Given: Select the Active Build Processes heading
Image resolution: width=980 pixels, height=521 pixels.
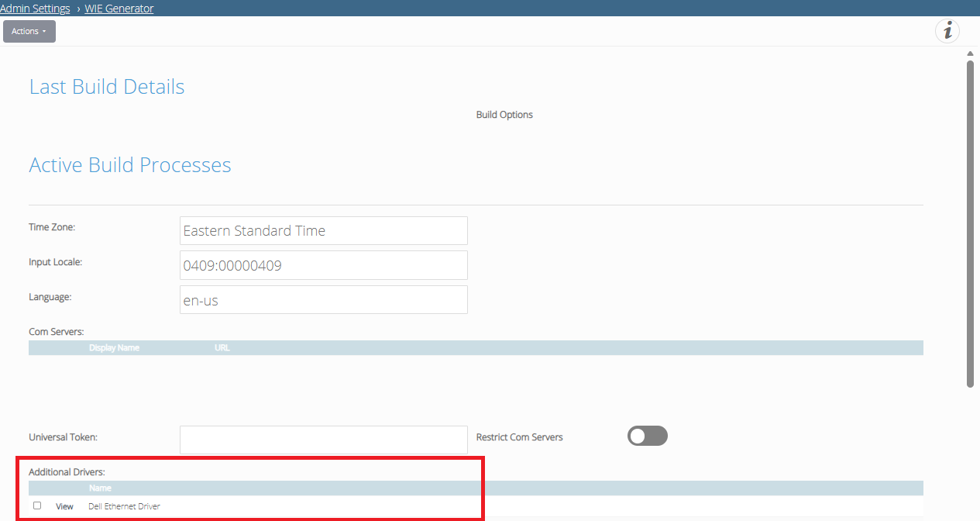Looking at the screenshot, I should coord(130,165).
